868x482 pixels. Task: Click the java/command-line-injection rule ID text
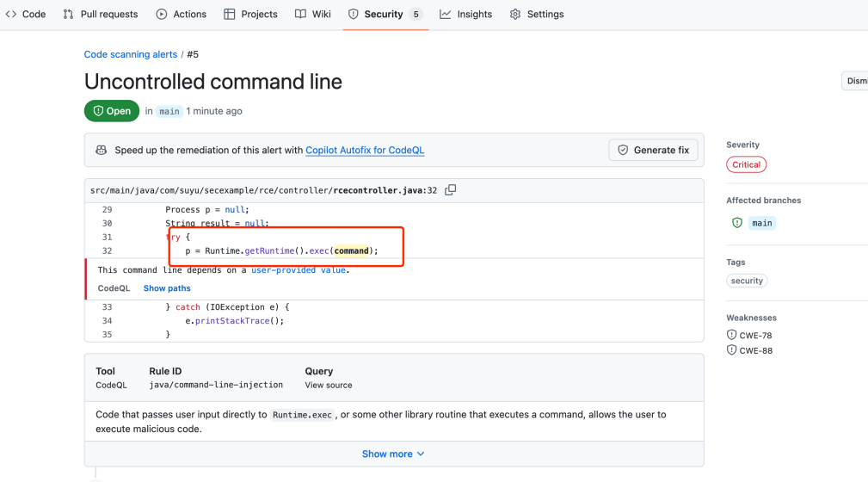pyautogui.click(x=216, y=385)
